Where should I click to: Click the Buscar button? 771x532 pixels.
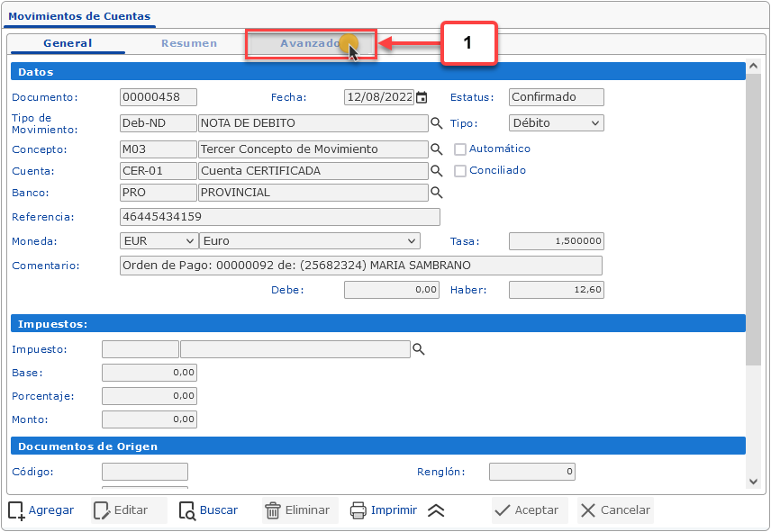click(x=209, y=510)
